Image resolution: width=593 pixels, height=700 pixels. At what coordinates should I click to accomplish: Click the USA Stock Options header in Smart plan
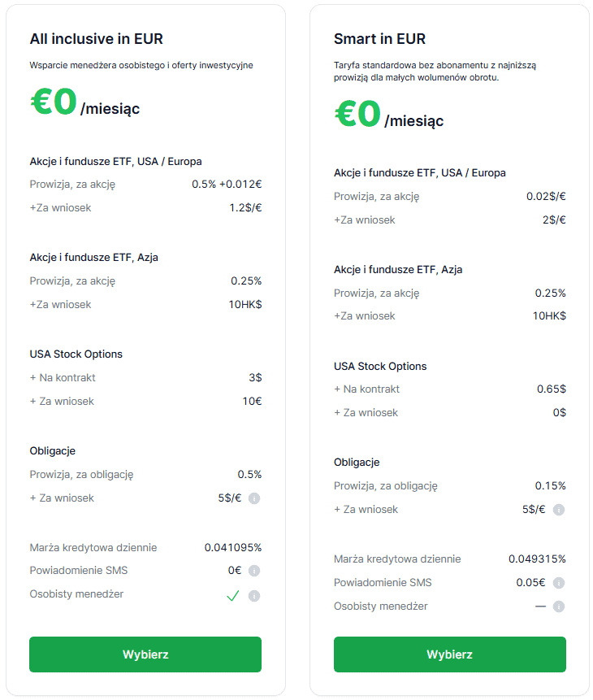click(380, 366)
